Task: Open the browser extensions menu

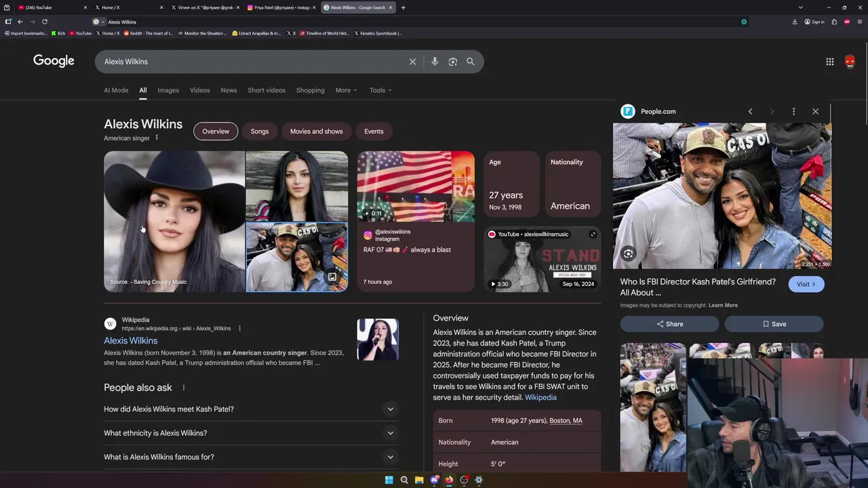Action: [x=834, y=22]
